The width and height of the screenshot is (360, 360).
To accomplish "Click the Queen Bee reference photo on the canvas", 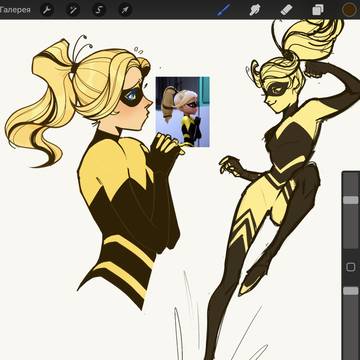I will [183, 112].
